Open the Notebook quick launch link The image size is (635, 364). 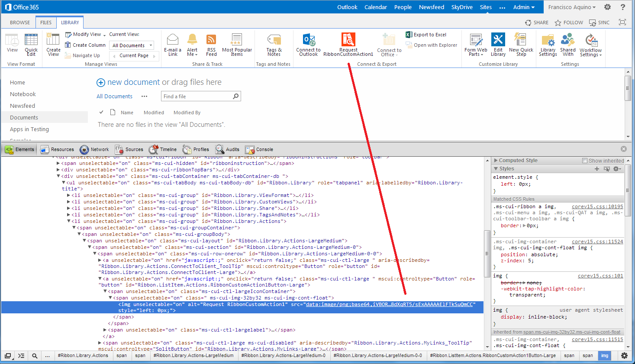pos(23,94)
